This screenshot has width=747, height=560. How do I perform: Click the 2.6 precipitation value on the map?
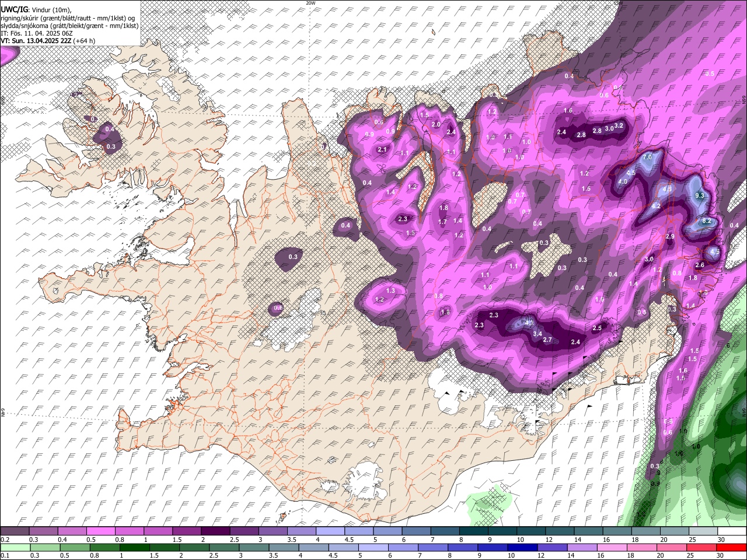pyautogui.click(x=700, y=265)
